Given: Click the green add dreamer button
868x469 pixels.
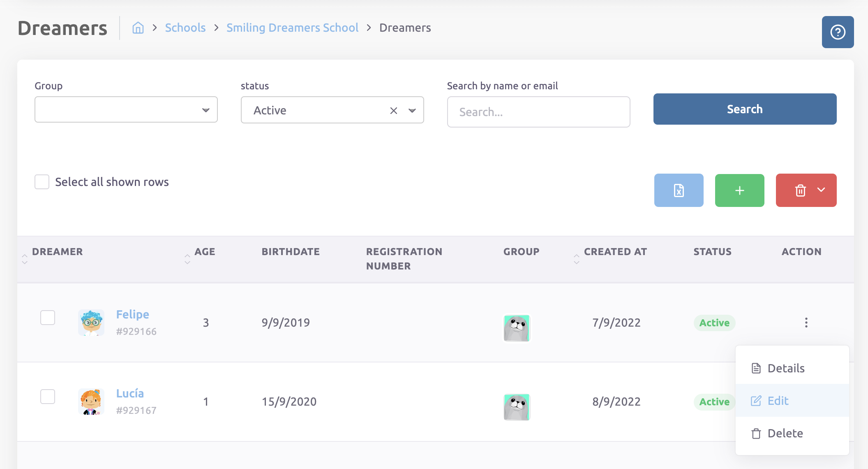Looking at the screenshot, I should coord(739,190).
